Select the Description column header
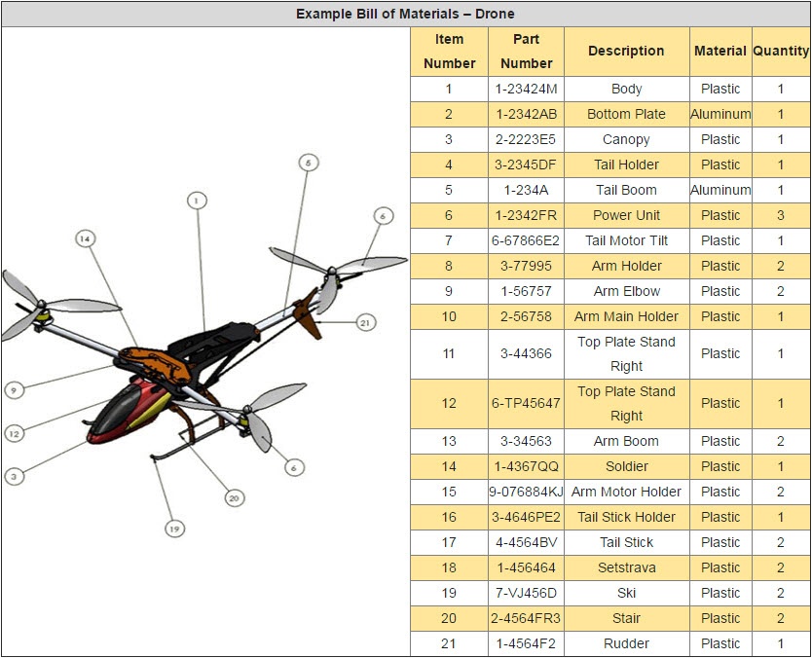812x658 pixels. [626, 52]
